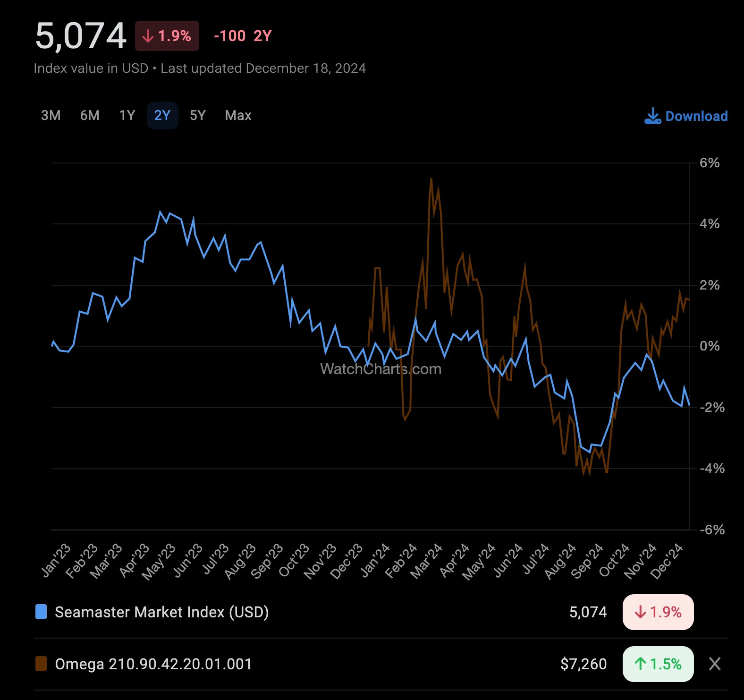Click the $7,260 Omega price value
Screen dimensions: 744x700
pyautogui.click(x=583, y=664)
